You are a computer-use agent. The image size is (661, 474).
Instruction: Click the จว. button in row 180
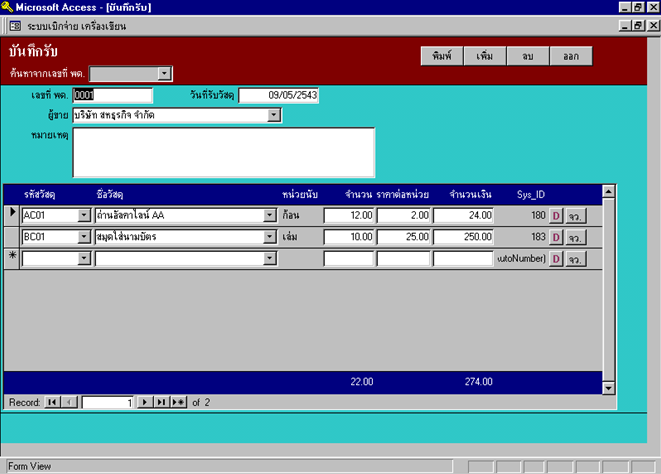coord(575,216)
